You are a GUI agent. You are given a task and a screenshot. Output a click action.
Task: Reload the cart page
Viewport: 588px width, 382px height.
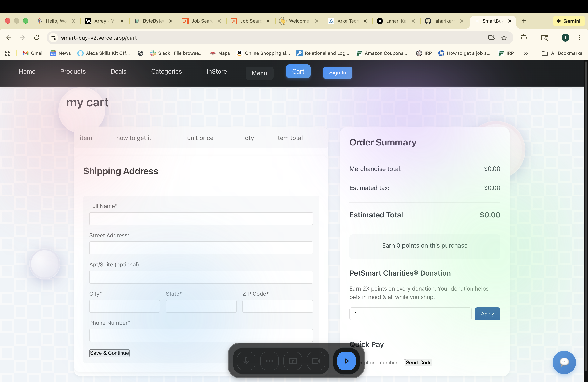37,38
